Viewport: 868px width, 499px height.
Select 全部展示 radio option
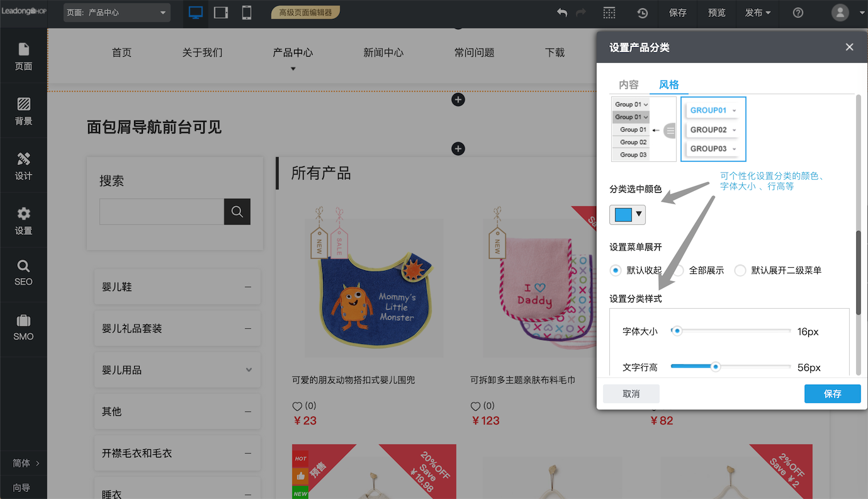pyautogui.click(x=679, y=270)
